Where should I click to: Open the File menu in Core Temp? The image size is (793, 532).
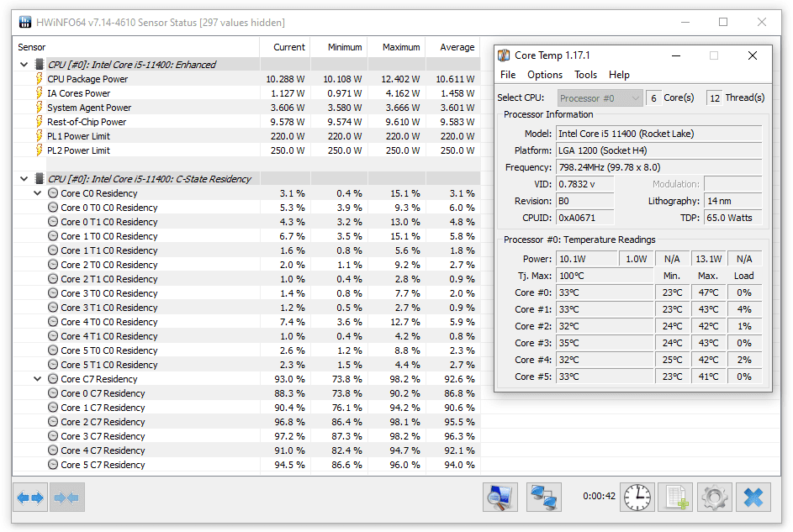508,75
